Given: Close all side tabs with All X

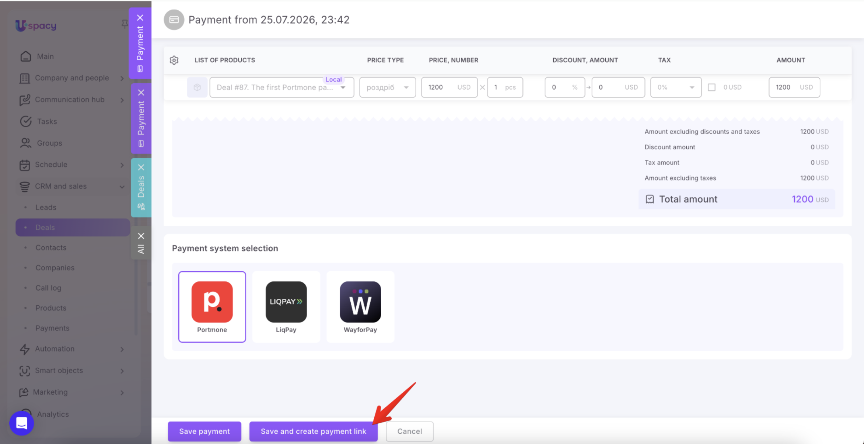Looking at the screenshot, I should 141,236.
